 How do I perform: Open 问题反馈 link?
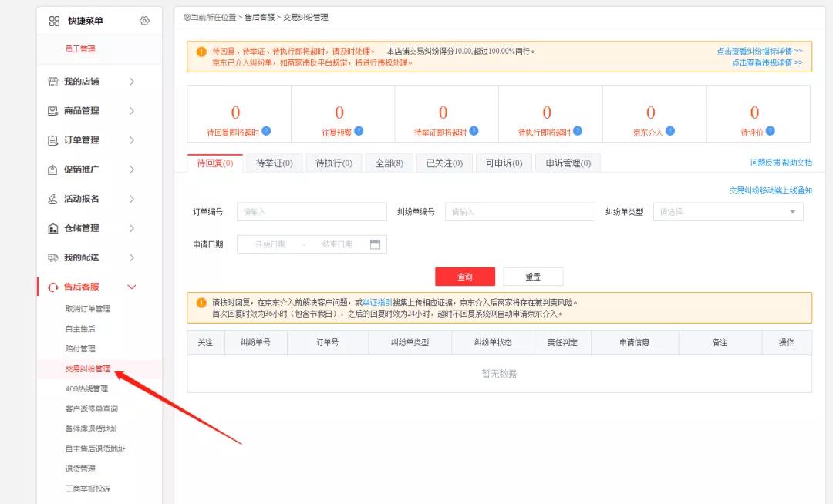[x=764, y=163]
